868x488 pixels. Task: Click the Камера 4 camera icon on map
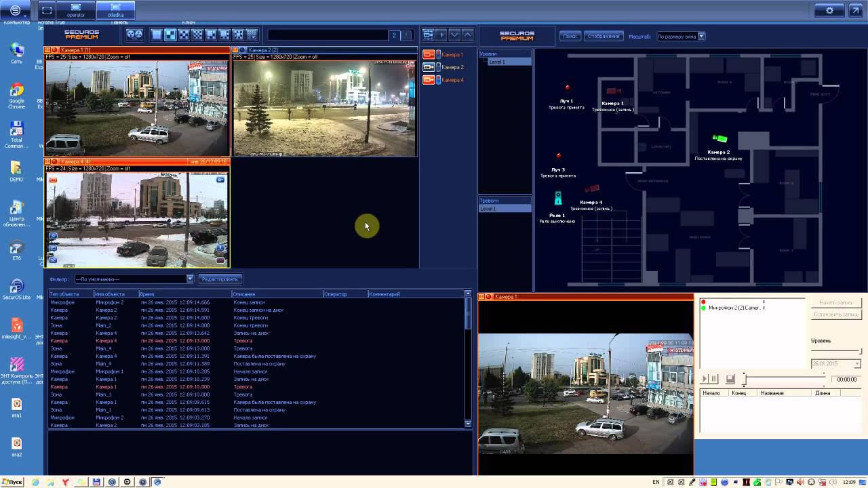[x=592, y=189]
